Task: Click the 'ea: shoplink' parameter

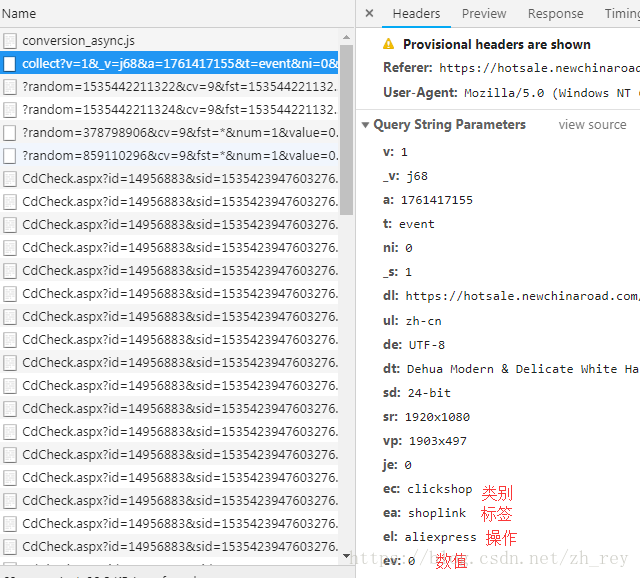Action: click(424, 513)
